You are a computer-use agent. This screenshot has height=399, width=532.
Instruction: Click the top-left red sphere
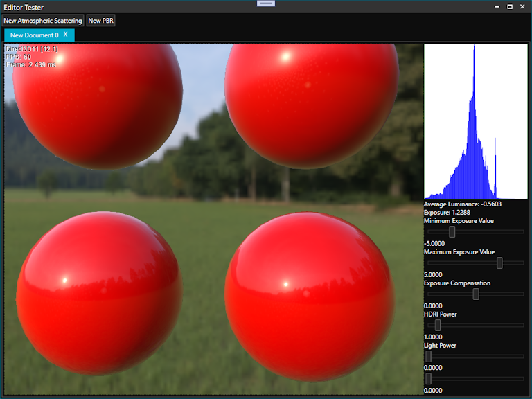coord(97,104)
